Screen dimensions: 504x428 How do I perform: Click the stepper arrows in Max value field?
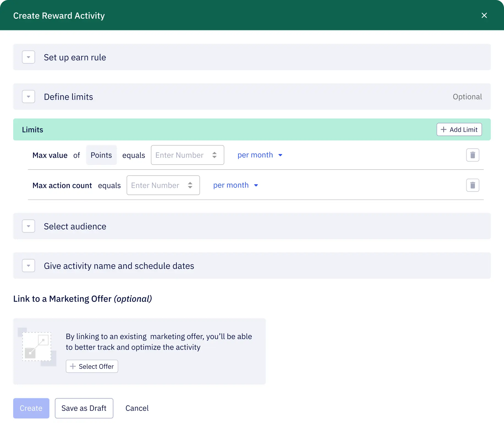point(214,155)
